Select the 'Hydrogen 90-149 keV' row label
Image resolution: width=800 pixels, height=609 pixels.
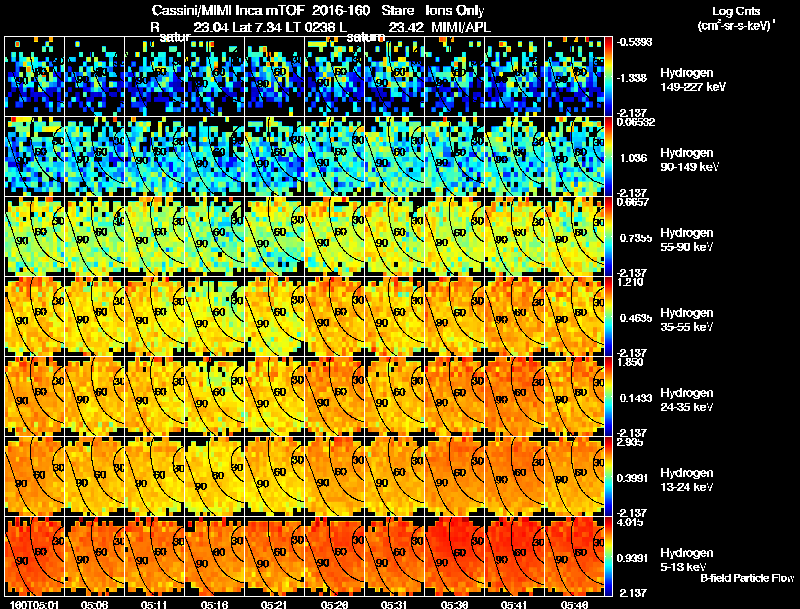690,160
